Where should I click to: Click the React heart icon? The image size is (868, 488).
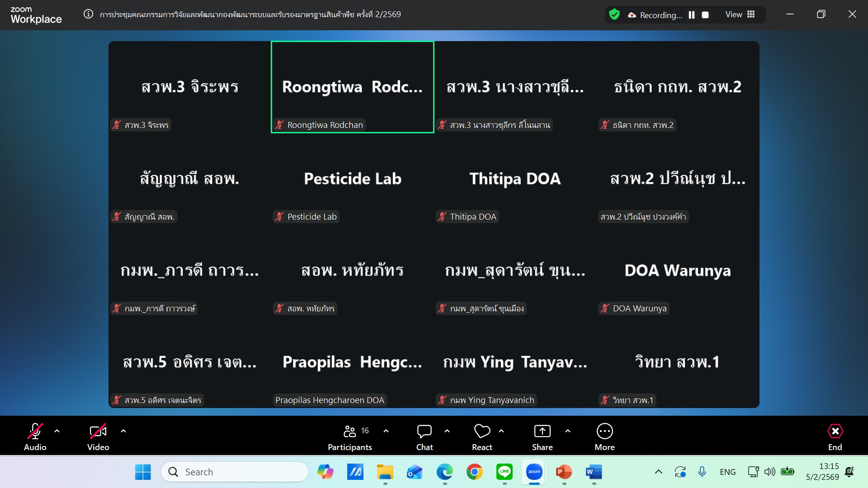tap(482, 432)
